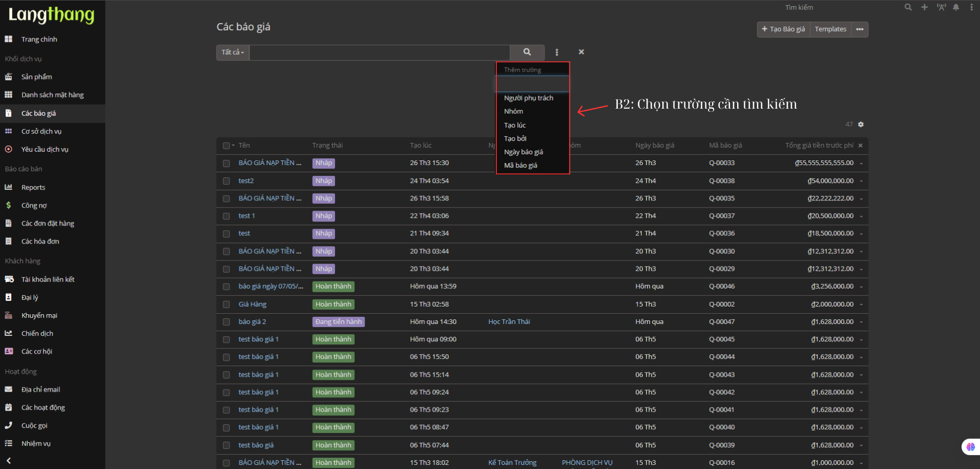Open the three-dot menu beside Templates
This screenshot has height=469, width=980.
[x=860, y=29]
